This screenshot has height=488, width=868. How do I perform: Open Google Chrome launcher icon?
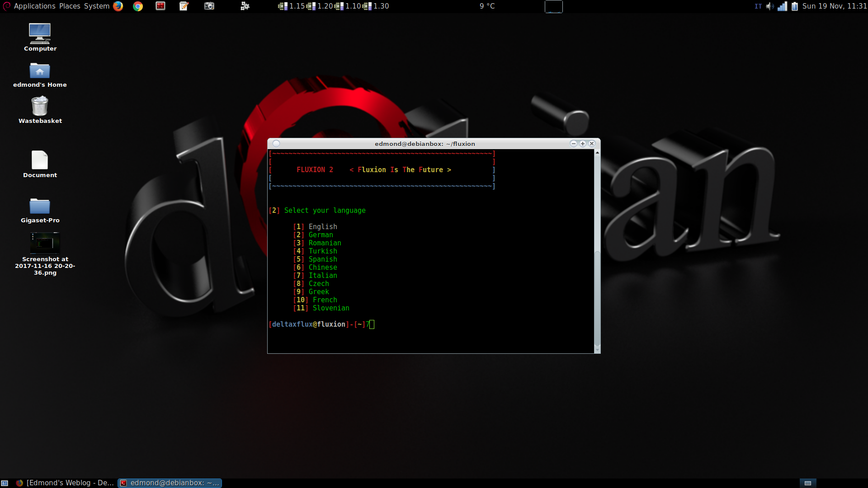coord(138,6)
